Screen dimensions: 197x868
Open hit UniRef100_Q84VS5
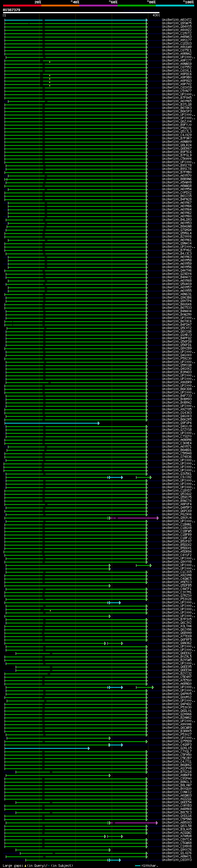pos(177,27)
